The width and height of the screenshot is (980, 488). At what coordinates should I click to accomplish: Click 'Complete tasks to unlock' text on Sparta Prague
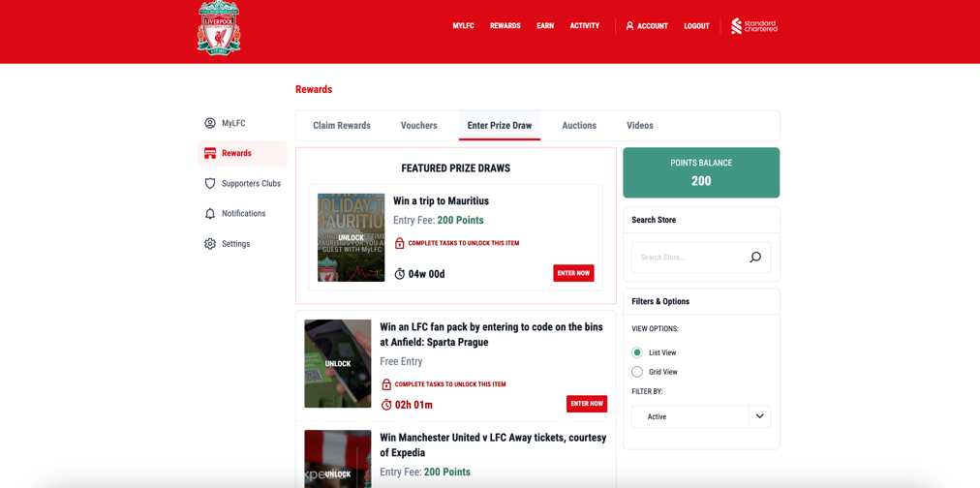coord(450,384)
